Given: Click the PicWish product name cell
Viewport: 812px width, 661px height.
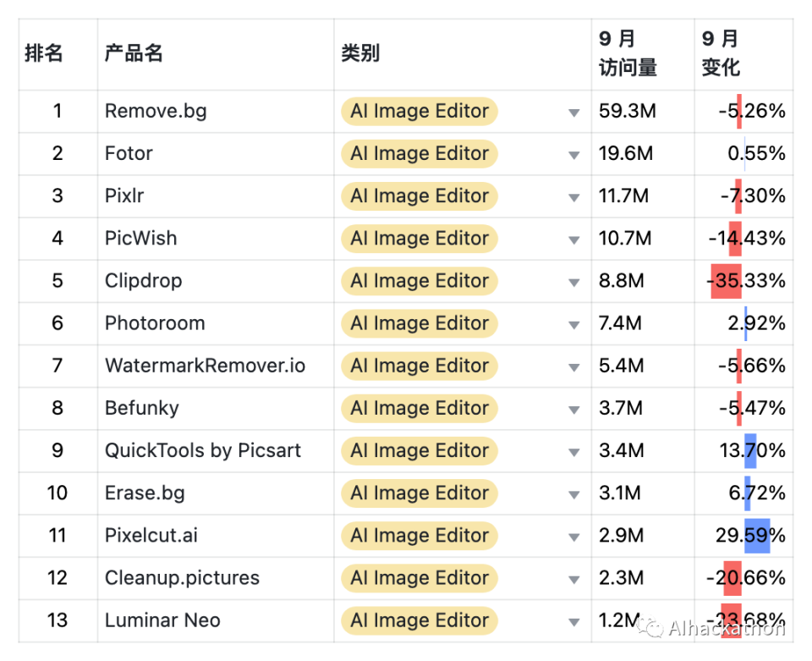Looking at the screenshot, I should click(x=141, y=239).
